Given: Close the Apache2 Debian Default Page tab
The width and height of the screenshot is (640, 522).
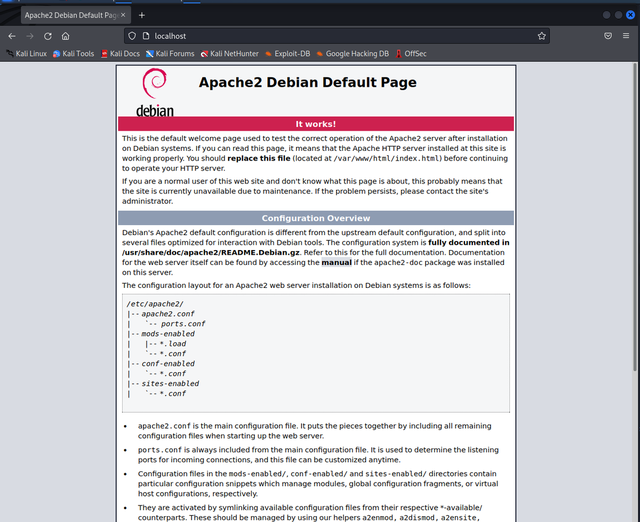Looking at the screenshot, I should [122, 15].
